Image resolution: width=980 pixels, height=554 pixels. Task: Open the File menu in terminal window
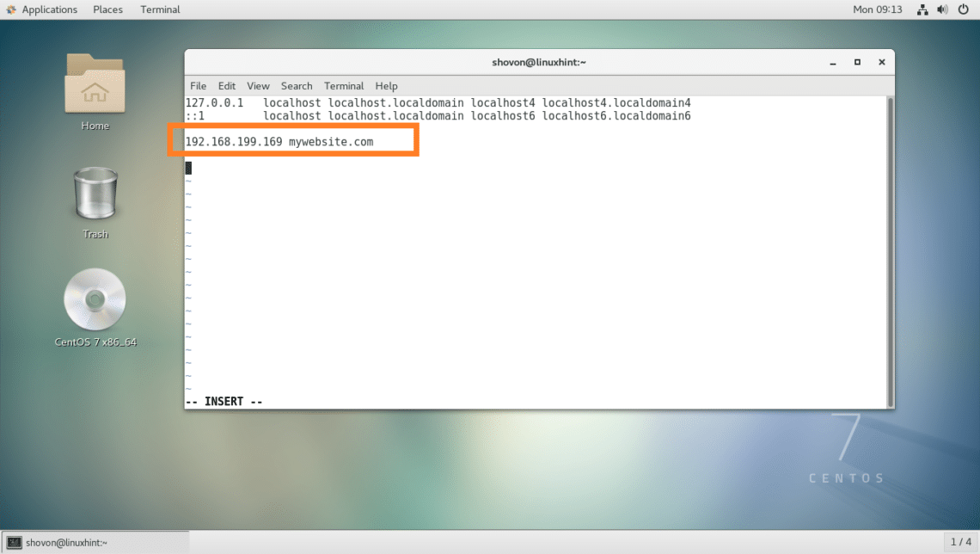tap(198, 86)
